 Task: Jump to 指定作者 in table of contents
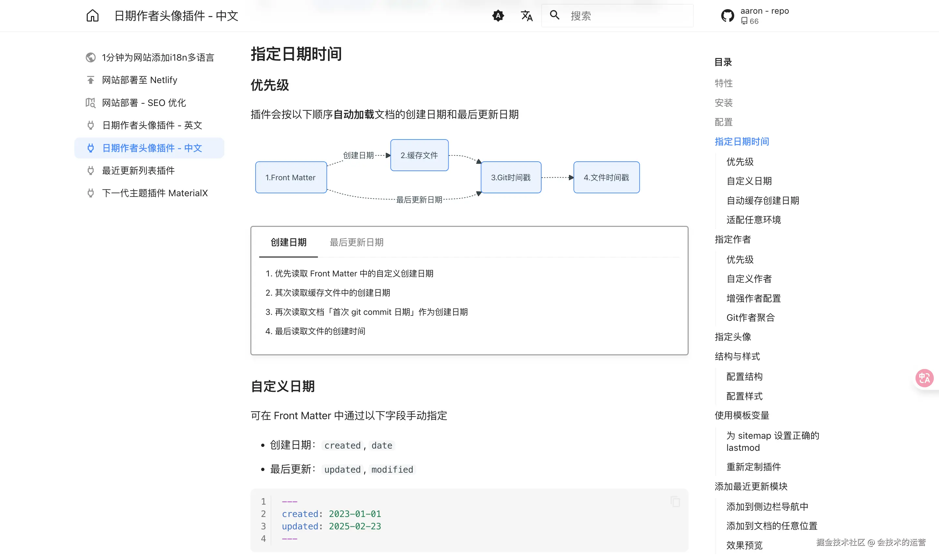point(733,239)
